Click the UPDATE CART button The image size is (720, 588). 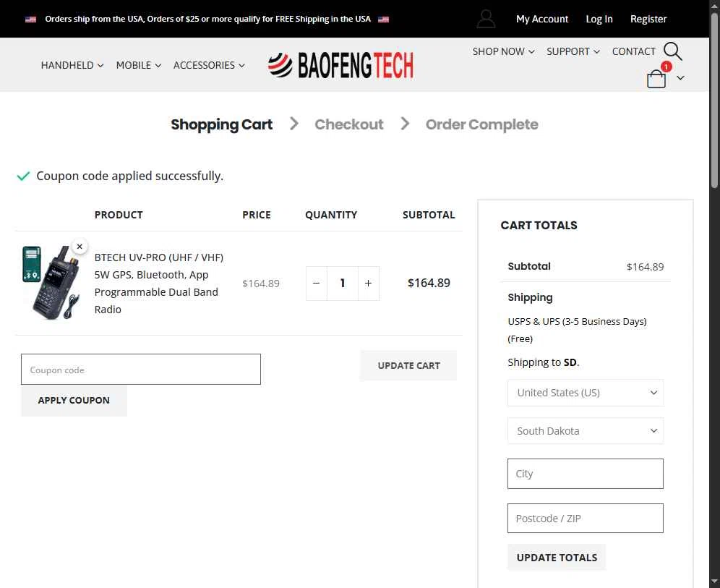pyautogui.click(x=408, y=366)
